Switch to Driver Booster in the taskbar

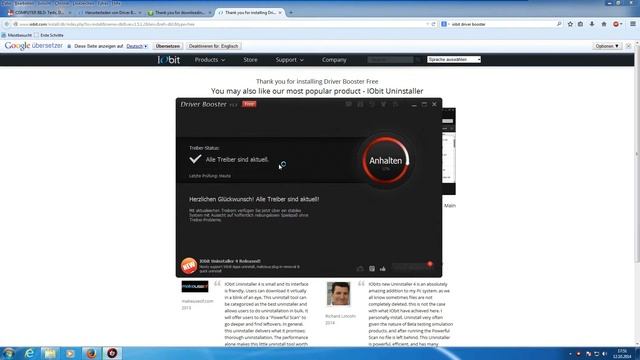112,353
